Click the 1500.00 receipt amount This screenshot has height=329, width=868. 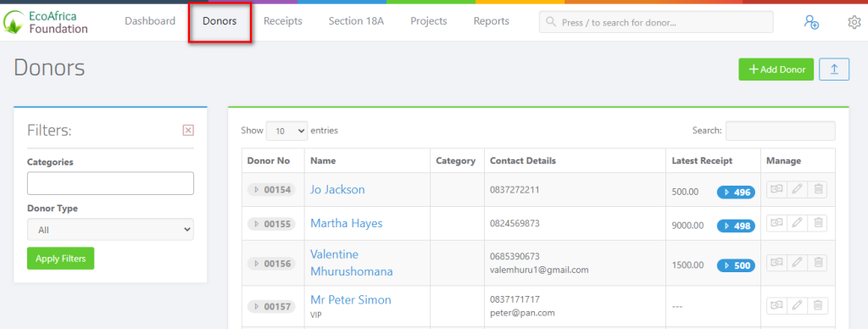pos(688,265)
